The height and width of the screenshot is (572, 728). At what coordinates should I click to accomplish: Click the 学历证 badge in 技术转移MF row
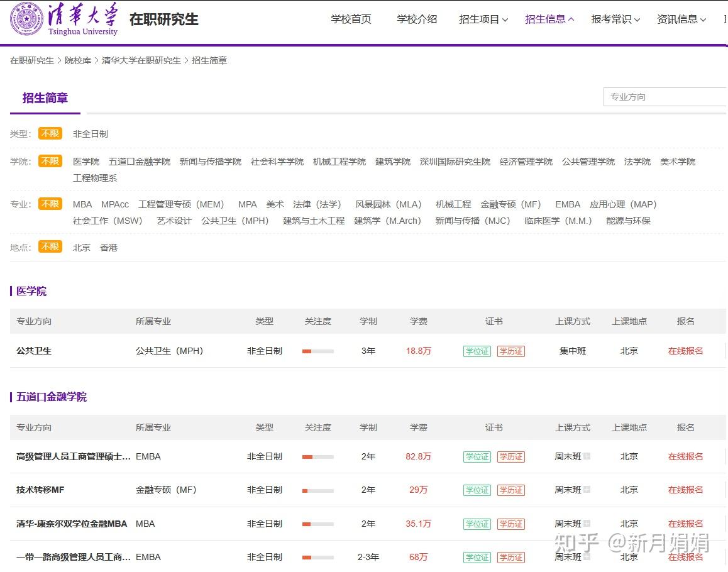[510, 490]
